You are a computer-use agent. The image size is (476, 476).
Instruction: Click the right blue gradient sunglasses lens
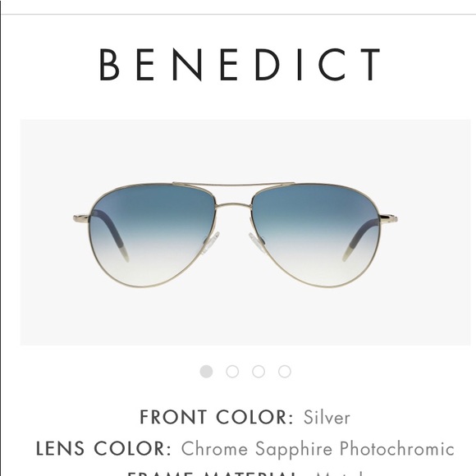click(316, 236)
